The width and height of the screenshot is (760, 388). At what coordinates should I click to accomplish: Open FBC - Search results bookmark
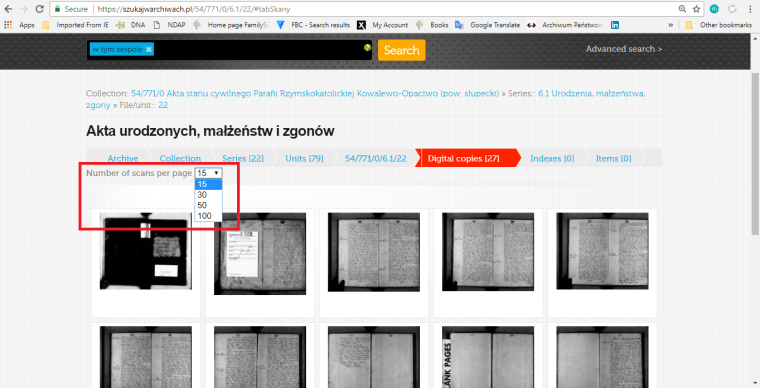click(x=313, y=25)
